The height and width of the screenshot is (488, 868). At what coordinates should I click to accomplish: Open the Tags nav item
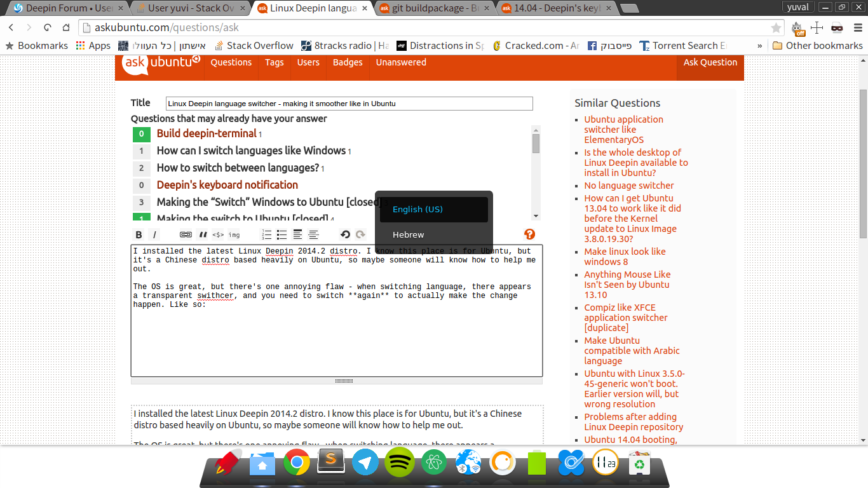275,62
